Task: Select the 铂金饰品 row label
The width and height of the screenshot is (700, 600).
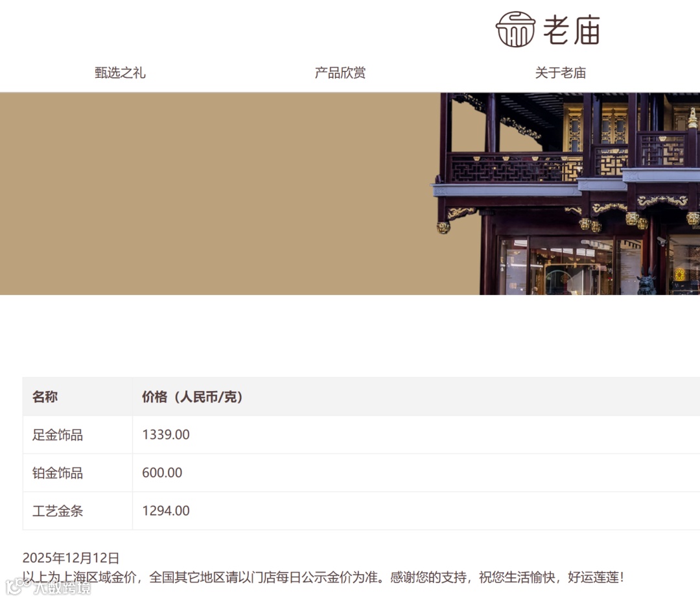Action: [58, 473]
